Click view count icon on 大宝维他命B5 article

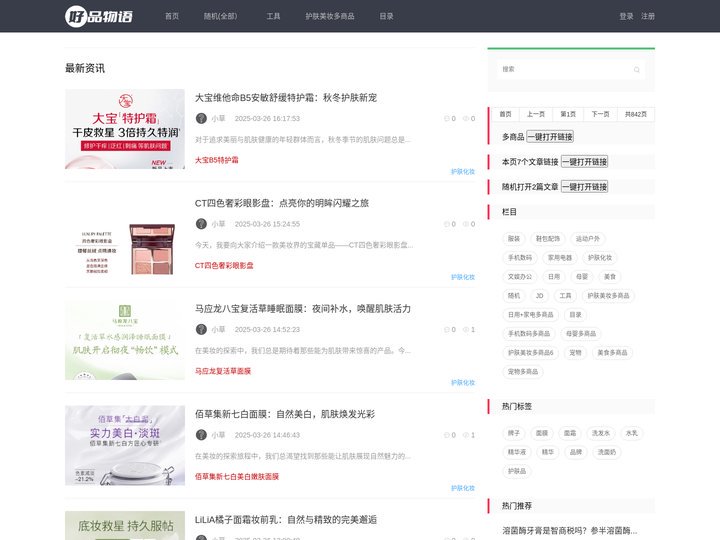coord(466,118)
